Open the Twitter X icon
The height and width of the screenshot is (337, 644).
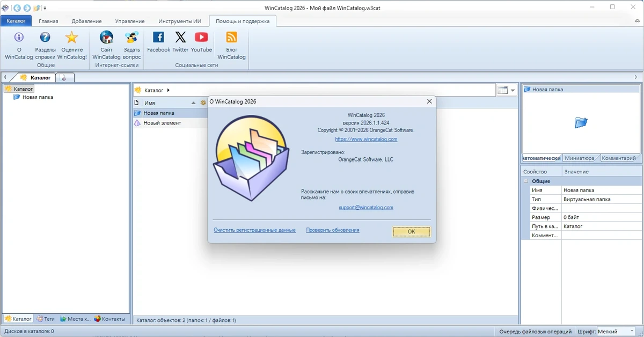click(181, 37)
